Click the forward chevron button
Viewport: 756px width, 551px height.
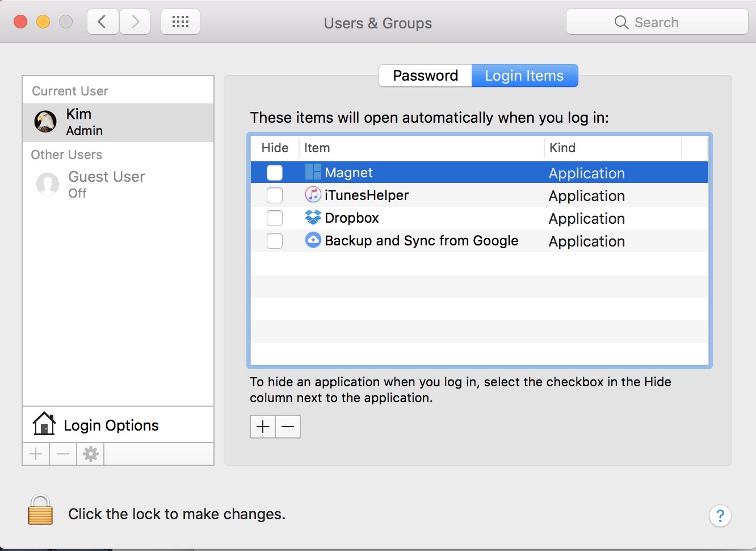pos(135,22)
